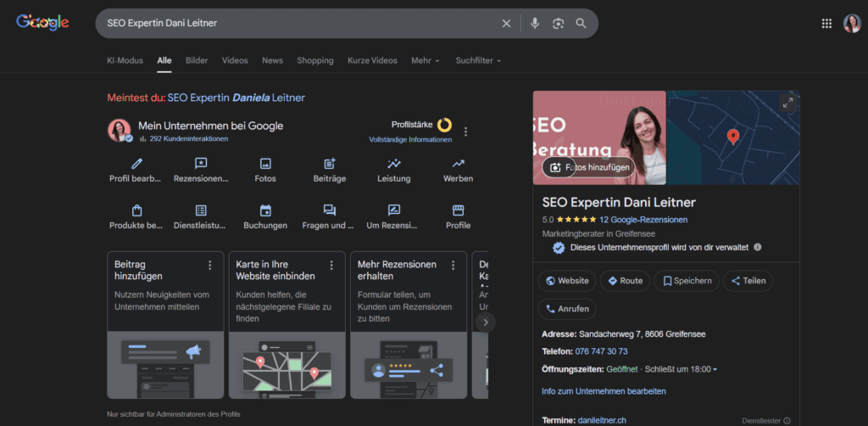This screenshot has width=868, height=426.
Task: Click the Route button
Action: 625,281
